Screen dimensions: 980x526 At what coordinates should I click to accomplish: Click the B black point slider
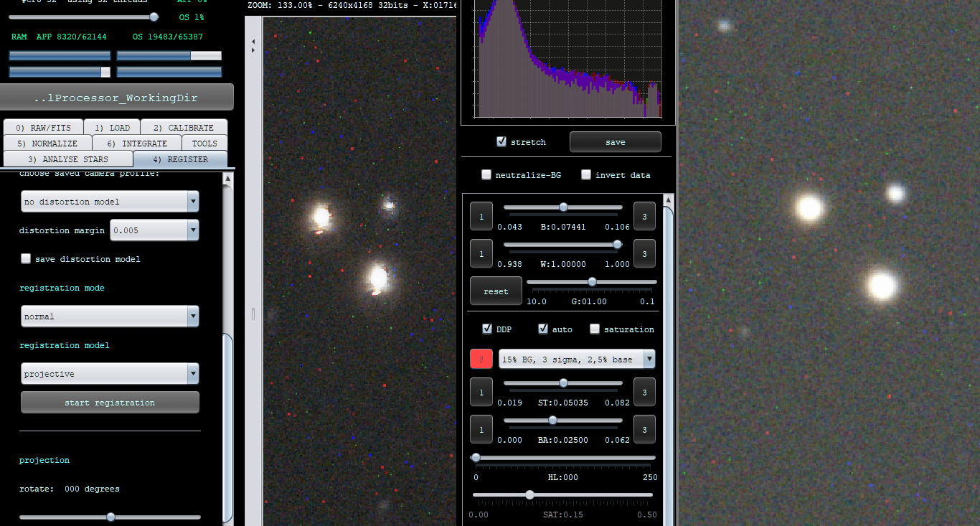[563, 207]
